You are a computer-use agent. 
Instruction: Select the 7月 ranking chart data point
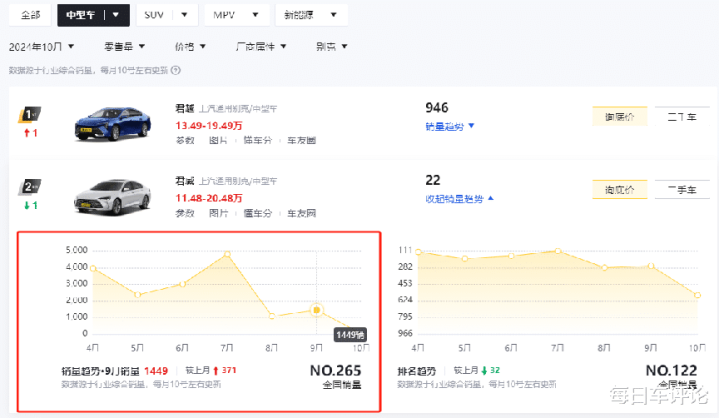click(558, 251)
